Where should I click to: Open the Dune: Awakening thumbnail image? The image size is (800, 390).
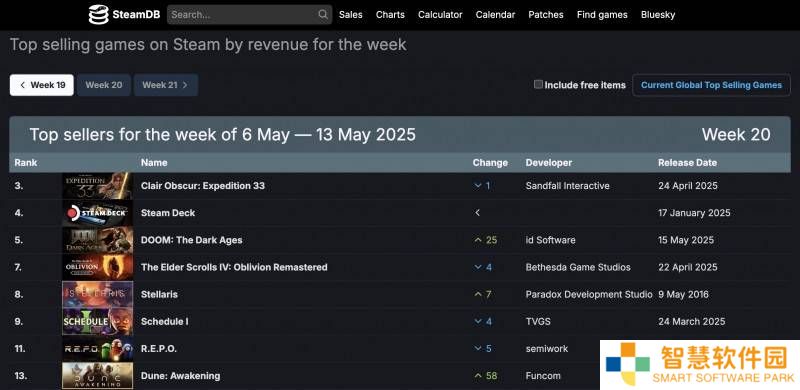pyautogui.click(x=97, y=376)
